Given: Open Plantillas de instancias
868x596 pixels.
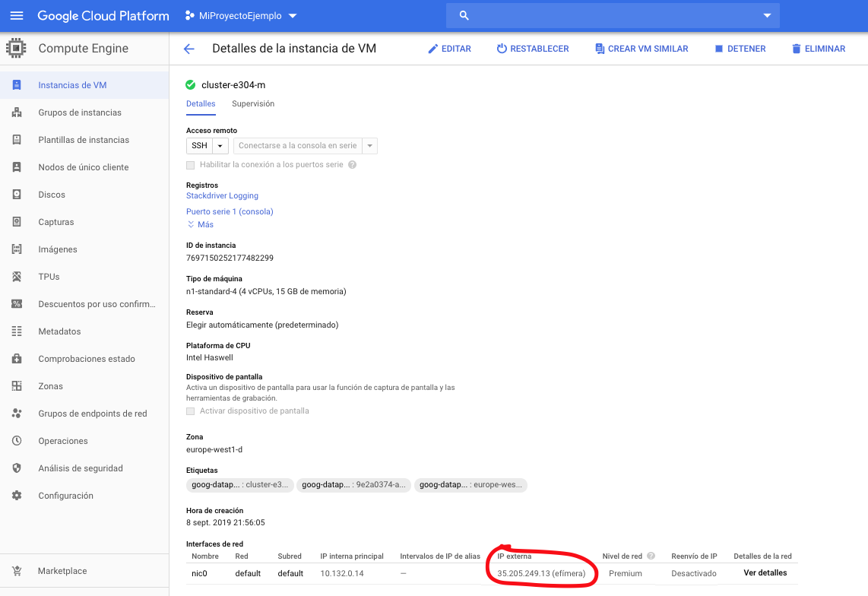Looking at the screenshot, I should click(x=84, y=140).
